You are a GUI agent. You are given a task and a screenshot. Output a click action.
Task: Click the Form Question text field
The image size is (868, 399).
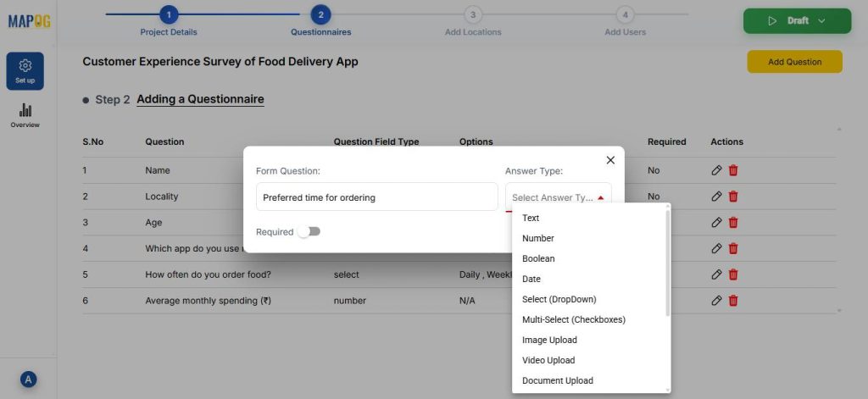tap(376, 197)
